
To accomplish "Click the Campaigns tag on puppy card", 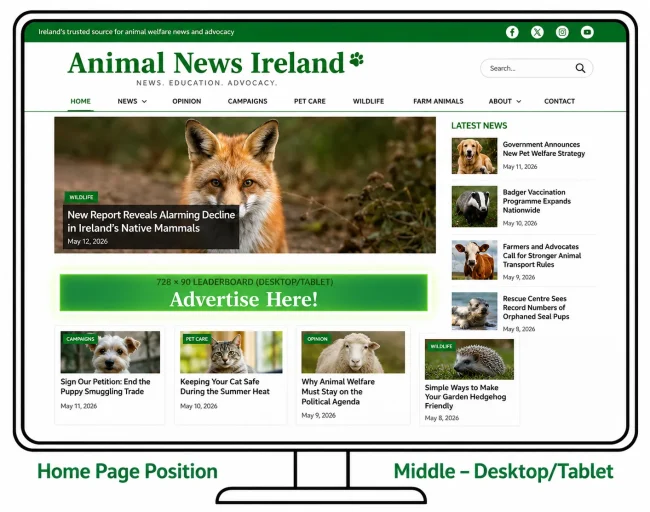I will 80,339.
